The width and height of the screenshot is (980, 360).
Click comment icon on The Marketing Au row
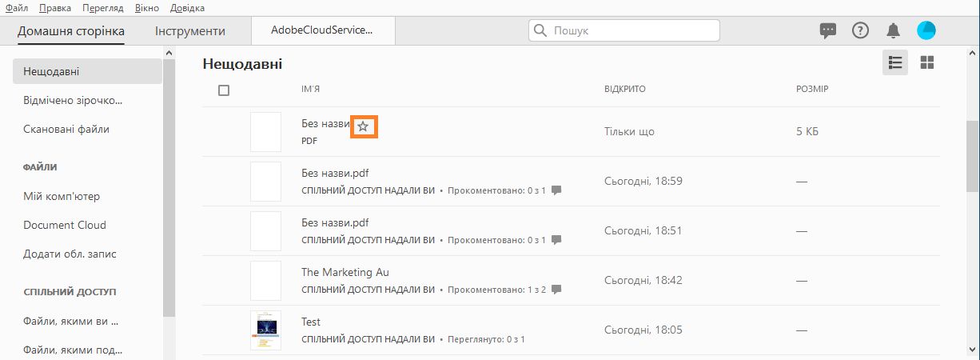coord(556,290)
